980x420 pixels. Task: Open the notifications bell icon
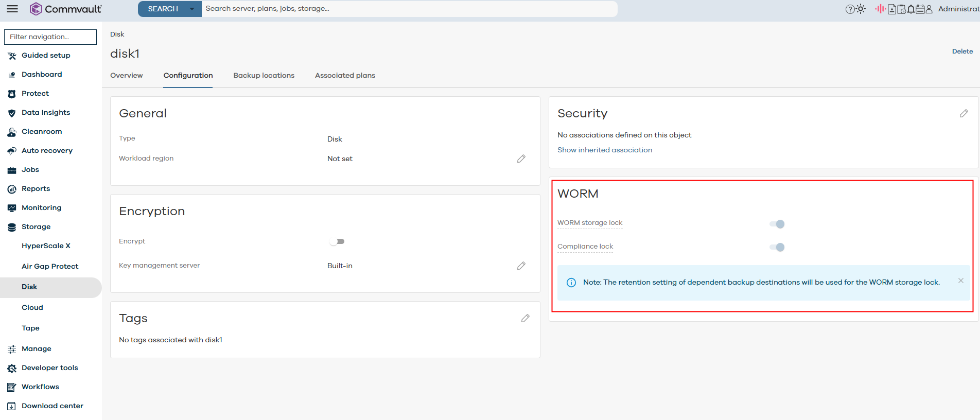point(911,9)
